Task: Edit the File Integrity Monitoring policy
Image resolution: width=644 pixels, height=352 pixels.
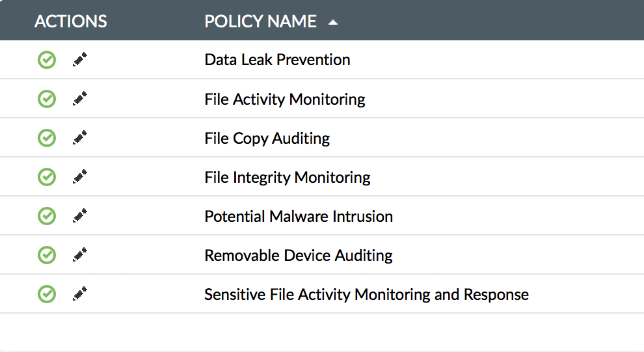Action: click(80, 177)
